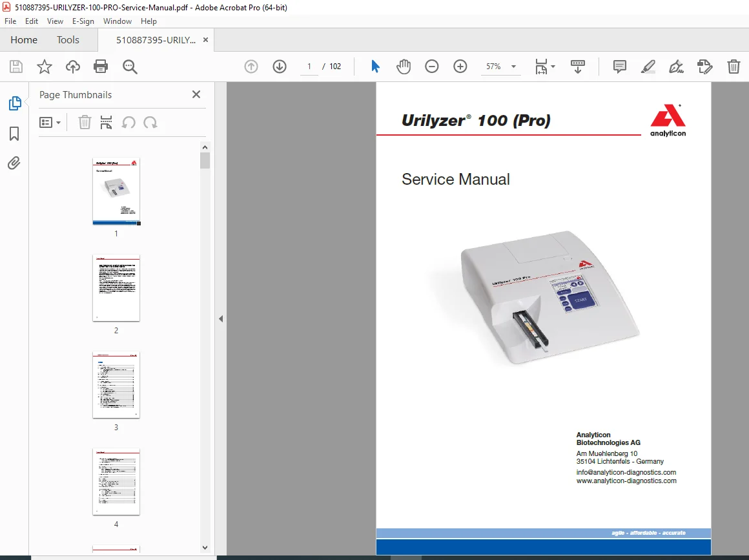Switch to the Home tab
The height and width of the screenshot is (560, 749).
pos(24,39)
